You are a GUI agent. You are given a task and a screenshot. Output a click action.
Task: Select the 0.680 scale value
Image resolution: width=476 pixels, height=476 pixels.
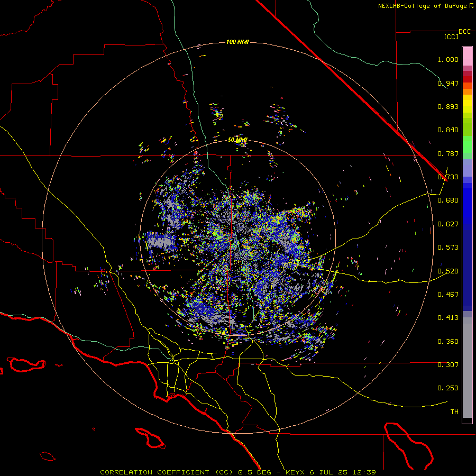pyautogui.click(x=448, y=200)
